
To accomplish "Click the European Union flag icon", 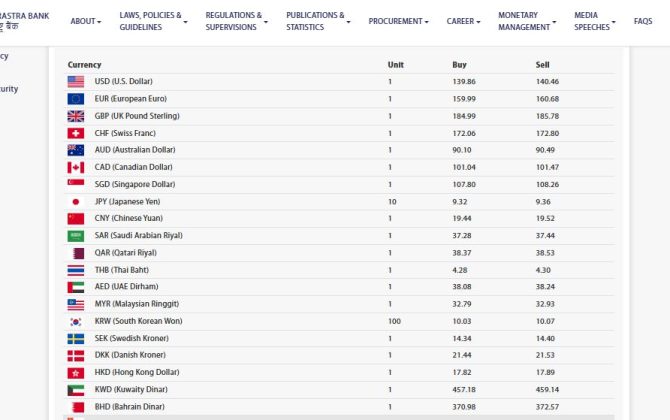I will (x=76, y=99).
